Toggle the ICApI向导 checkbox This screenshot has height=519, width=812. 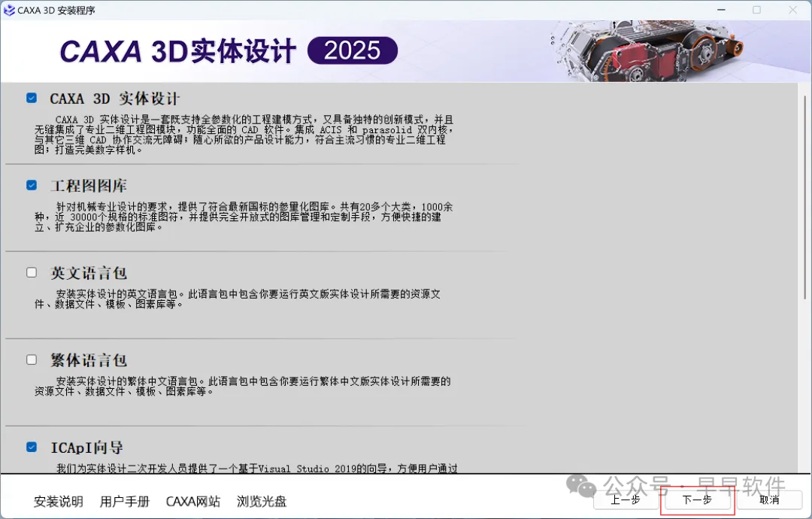tap(32, 447)
